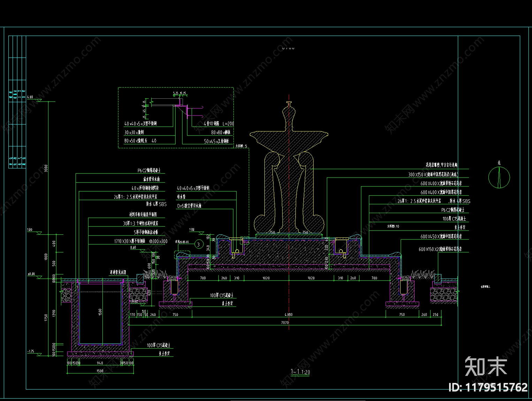Screen dimensions: 532x401
Task: Click the label 1710X30 stainless plate @300x300
Action: coord(141,241)
